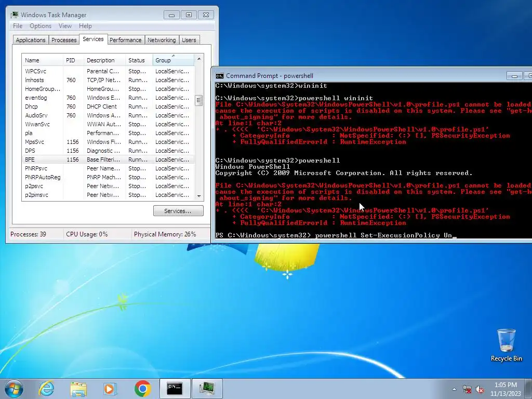This screenshot has height=399, width=532.
Task: Select the MpsSvc service row
Action: click(108, 142)
